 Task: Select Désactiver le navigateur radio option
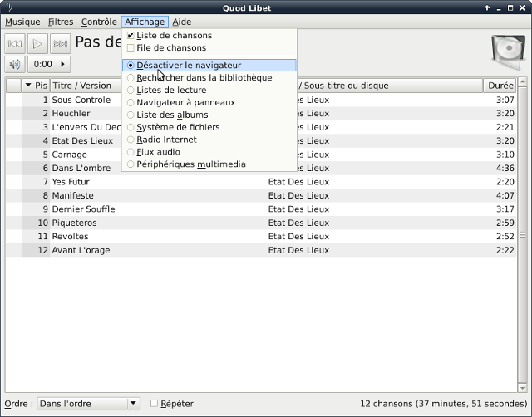click(131, 65)
